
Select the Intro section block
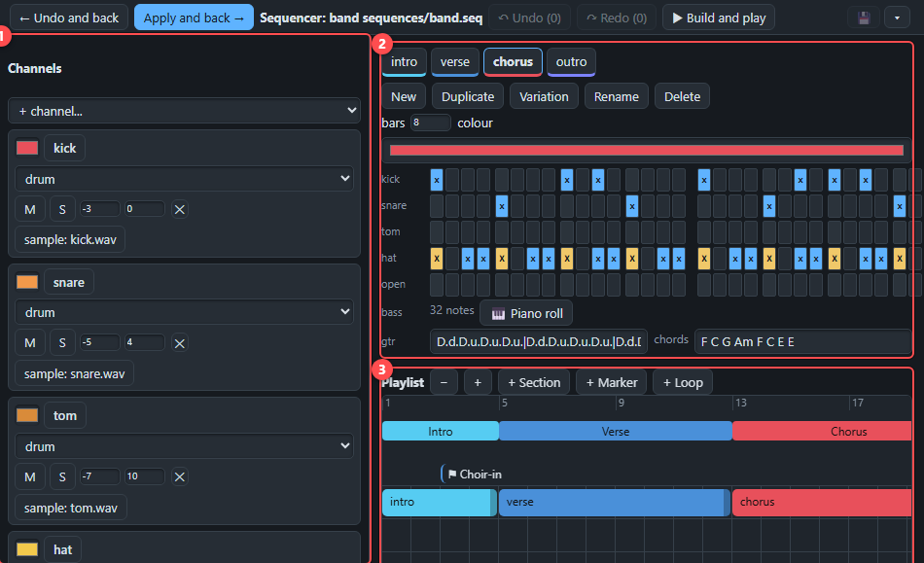click(441, 431)
